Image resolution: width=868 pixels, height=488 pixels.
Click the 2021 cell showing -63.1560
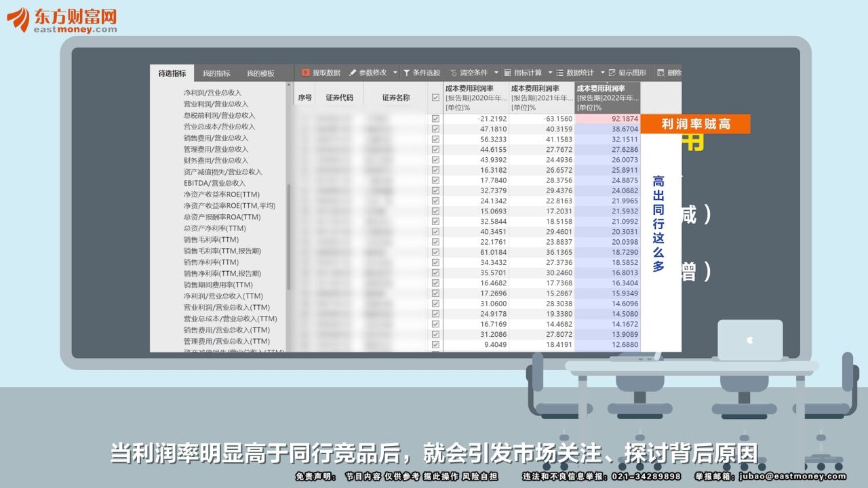coord(542,119)
